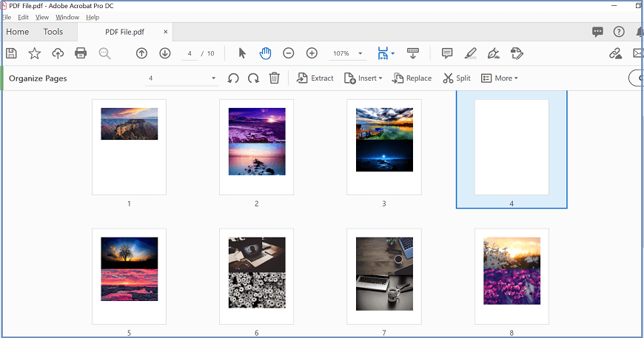Viewport: 644px width, 338px height.
Task: Rotate page clockwise
Action: click(x=253, y=78)
